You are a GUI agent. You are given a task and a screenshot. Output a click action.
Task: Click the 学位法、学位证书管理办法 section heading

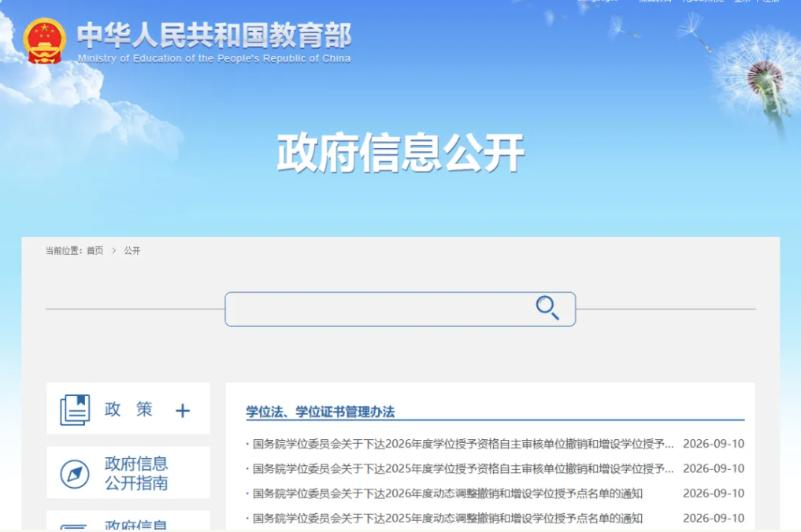click(x=321, y=412)
